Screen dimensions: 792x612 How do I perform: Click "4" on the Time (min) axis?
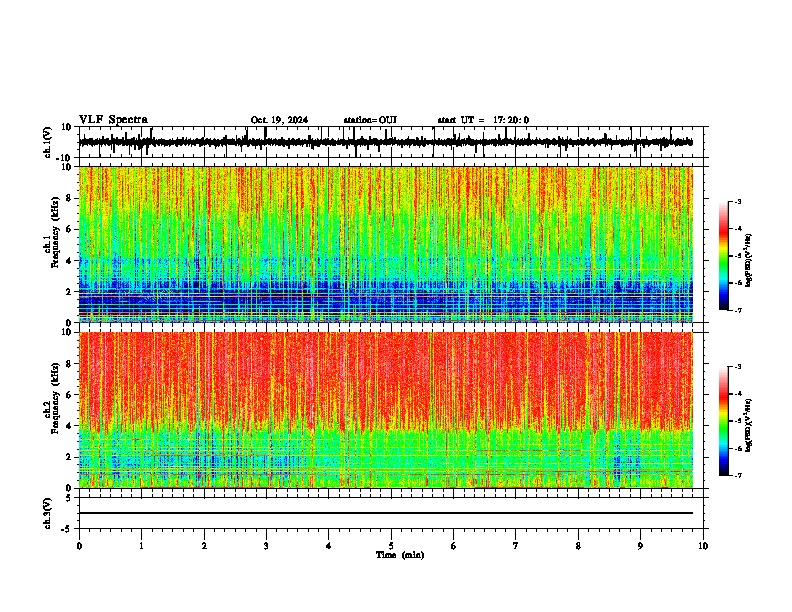(x=329, y=546)
